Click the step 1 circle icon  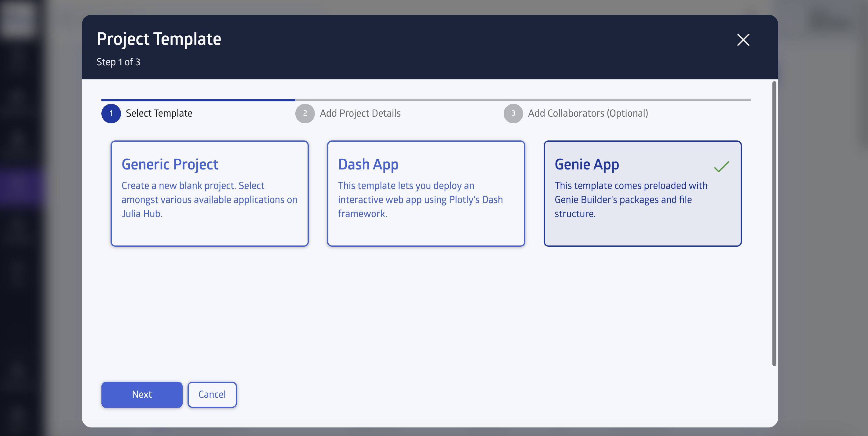pyautogui.click(x=111, y=113)
